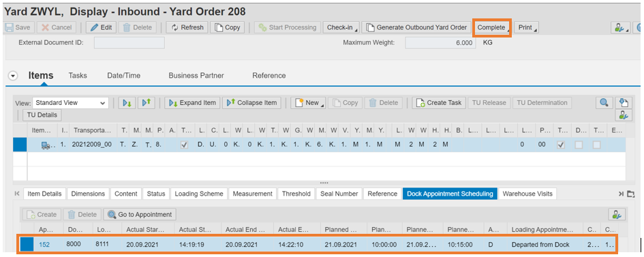This screenshot has height=257, width=644.
Task: Jump to the first tab with the left arrow icon
Action: point(18,194)
